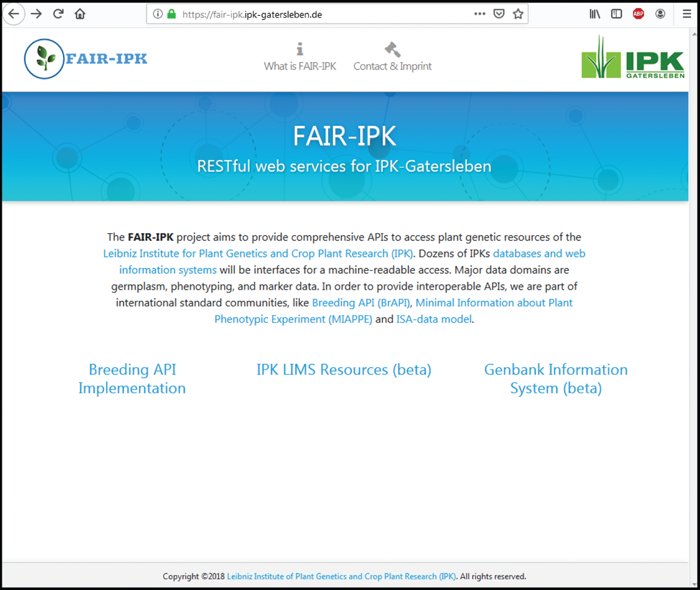The height and width of the screenshot is (590, 700).
Task: Click the IPK Gatersleben logo image
Action: coord(633,58)
